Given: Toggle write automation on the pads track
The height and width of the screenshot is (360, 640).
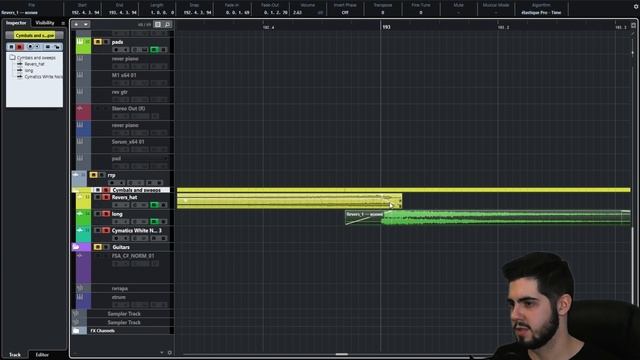Looking at the screenshot, I should [163, 50].
